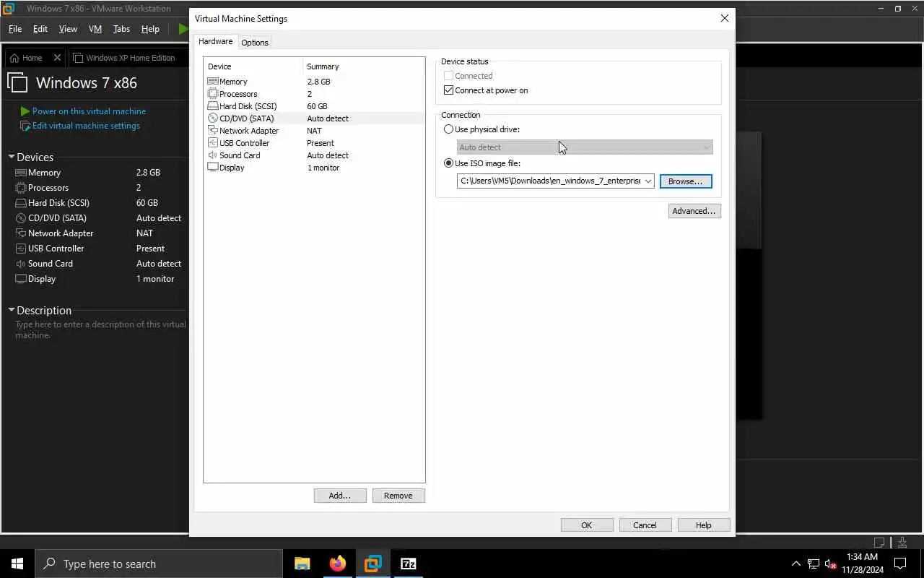The image size is (924, 578).
Task: Click the Cancel button
Action: 645,525
